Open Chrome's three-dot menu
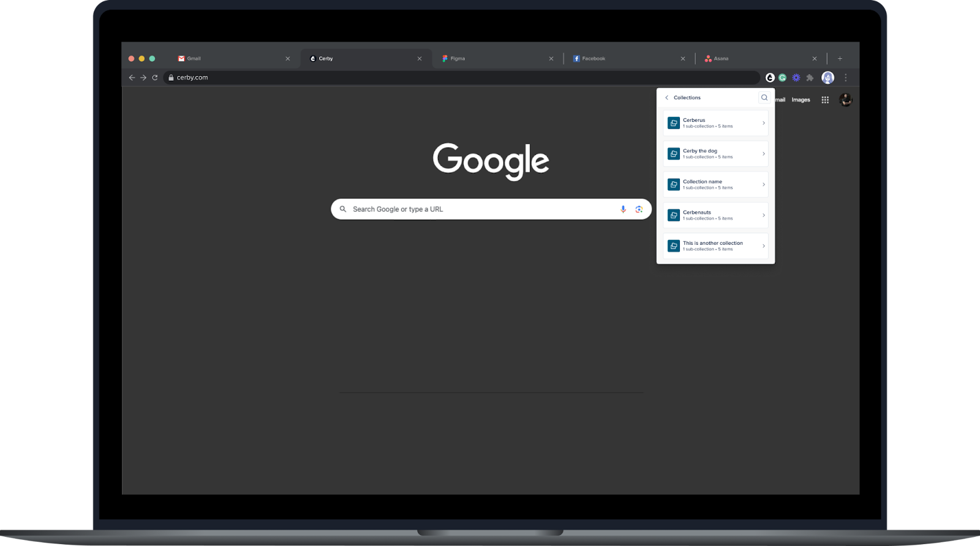 (x=846, y=78)
